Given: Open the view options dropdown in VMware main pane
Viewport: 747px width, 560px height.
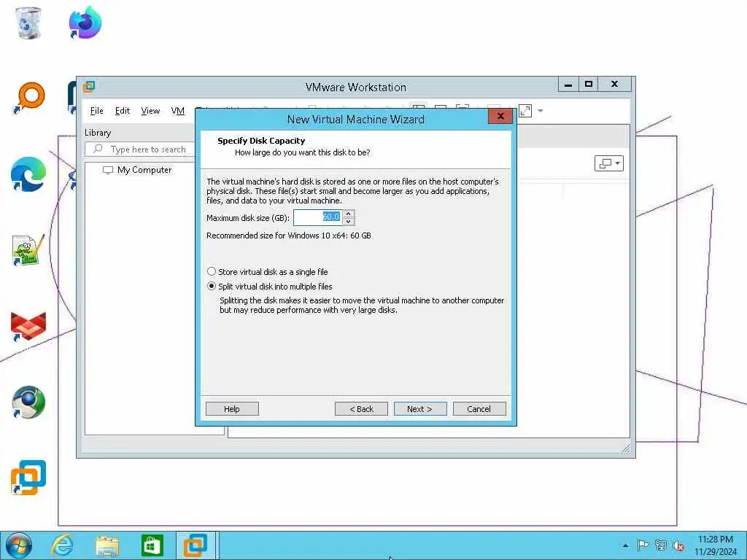Looking at the screenshot, I should [609, 163].
